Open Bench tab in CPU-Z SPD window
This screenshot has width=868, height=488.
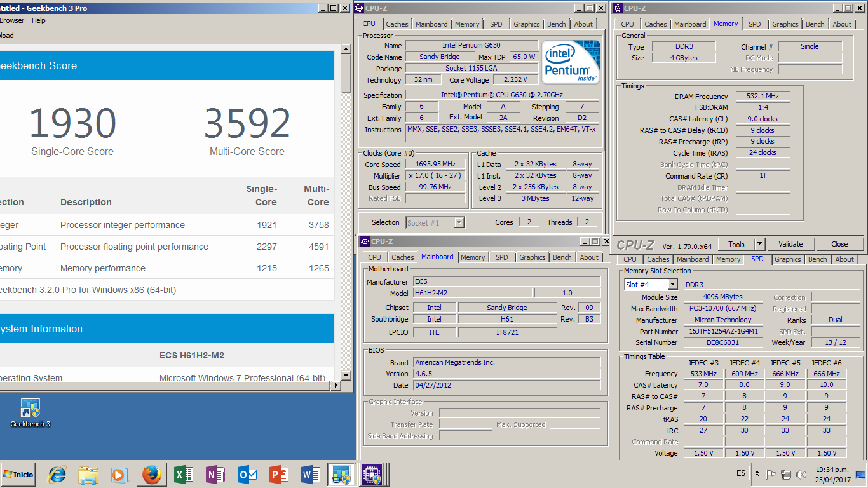[818, 259]
